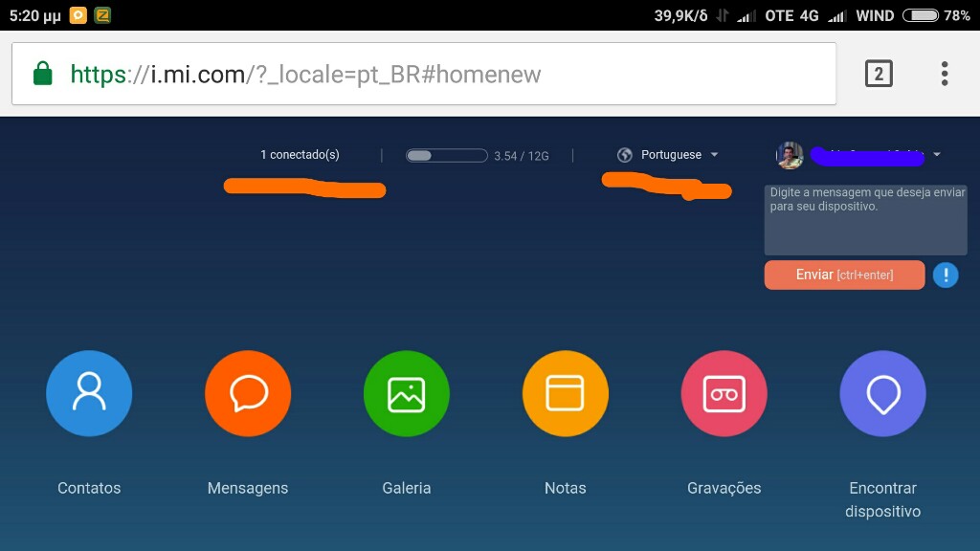This screenshot has width=980, height=551.
Task: Click the 3.54 / 12G storage text
Action: pos(522,156)
